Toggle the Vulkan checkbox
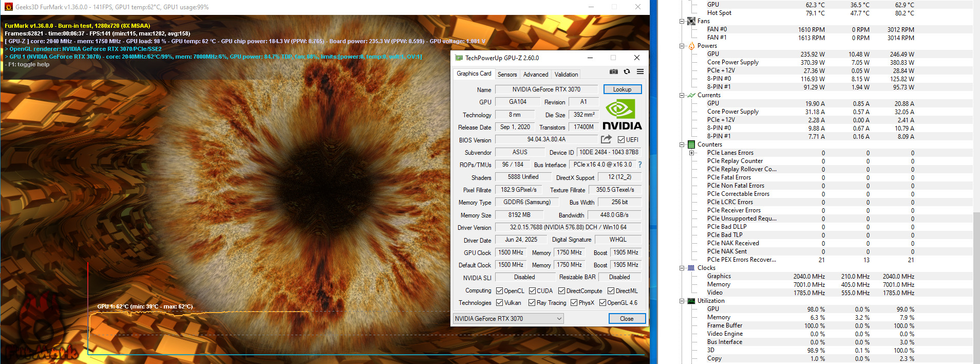This screenshot has height=364, width=980. click(x=499, y=303)
